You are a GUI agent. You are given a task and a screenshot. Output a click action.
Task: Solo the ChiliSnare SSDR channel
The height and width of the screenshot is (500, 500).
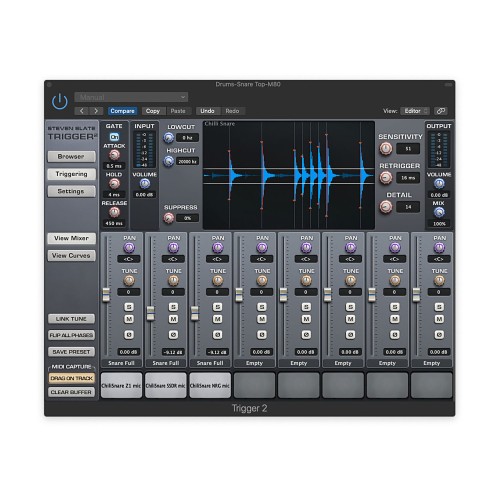click(x=173, y=307)
